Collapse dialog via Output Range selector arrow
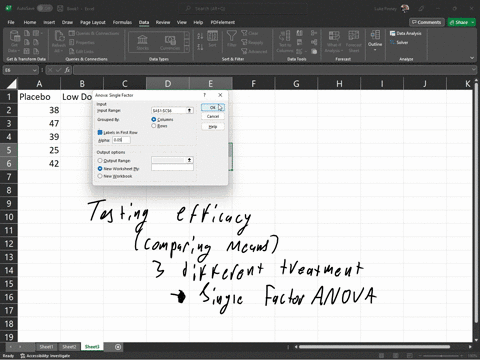Image resolution: width=480 pixels, height=360 pixels. pyautogui.click(x=190, y=160)
